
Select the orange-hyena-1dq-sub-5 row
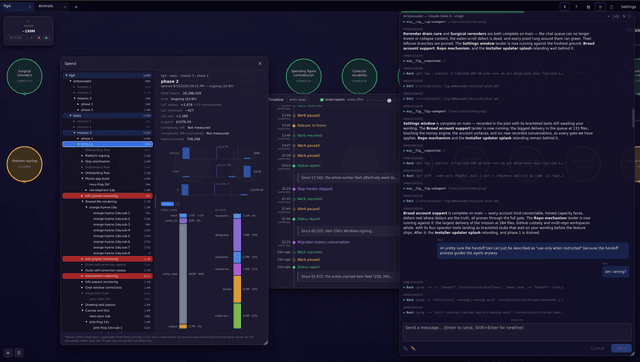click(x=107, y=236)
